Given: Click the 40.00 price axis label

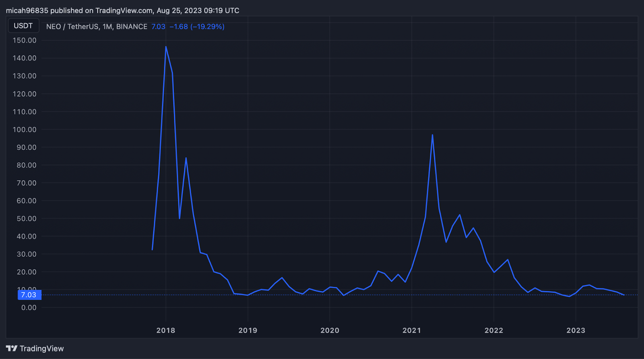Looking at the screenshot, I should pos(27,236).
